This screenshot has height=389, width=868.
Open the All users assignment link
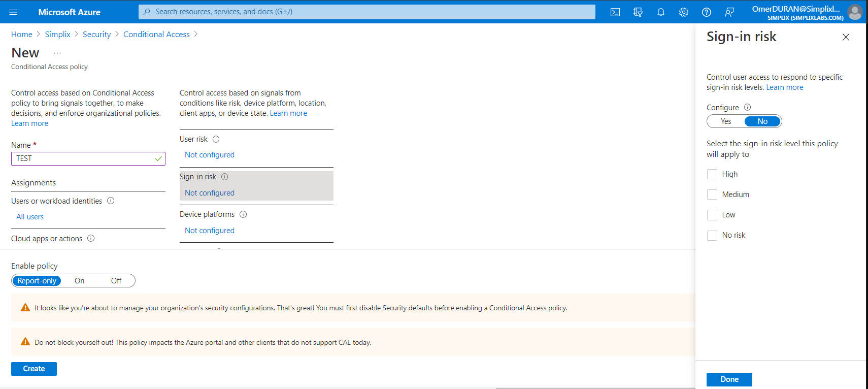(x=30, y=217)
